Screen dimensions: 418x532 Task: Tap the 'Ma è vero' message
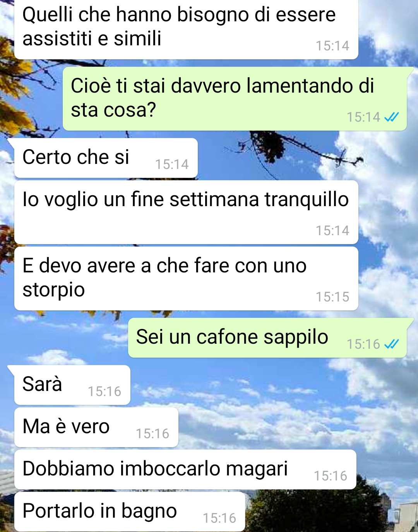tap(96, 427)
